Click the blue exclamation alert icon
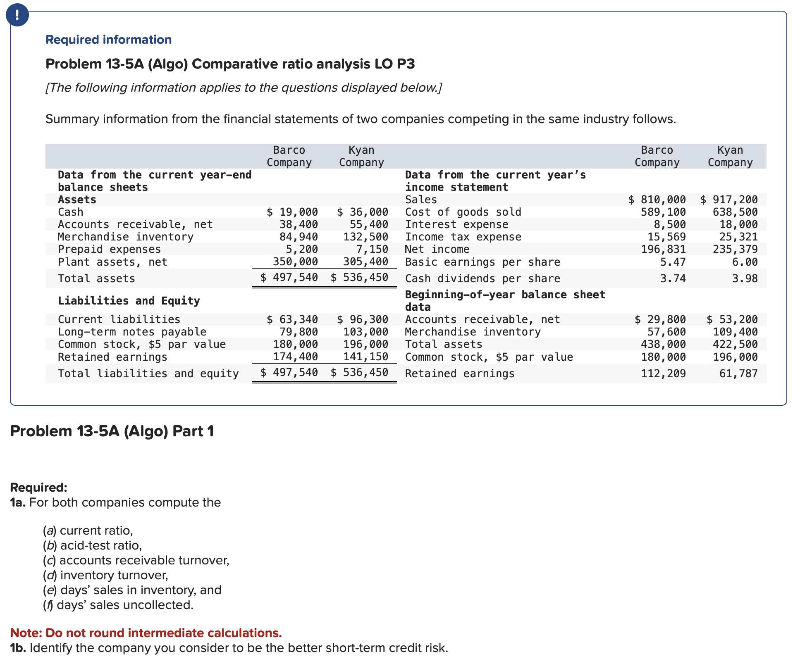 coord(17,15)
